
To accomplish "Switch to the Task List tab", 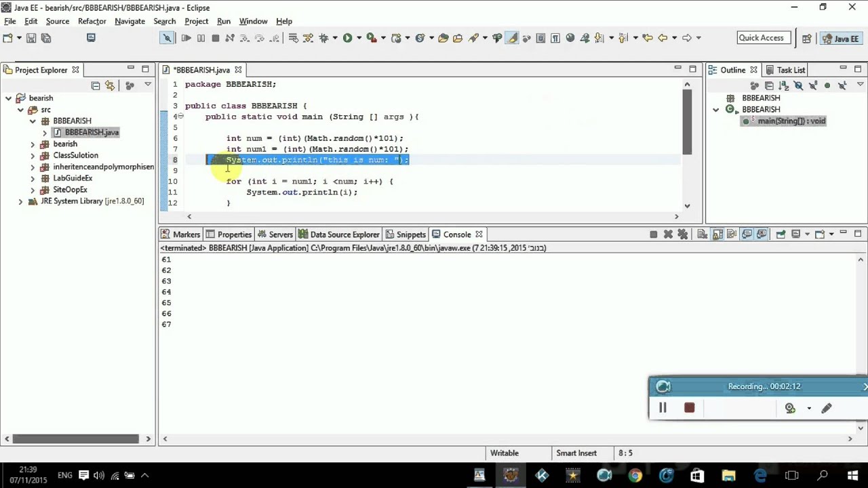I will click(785, 70).
